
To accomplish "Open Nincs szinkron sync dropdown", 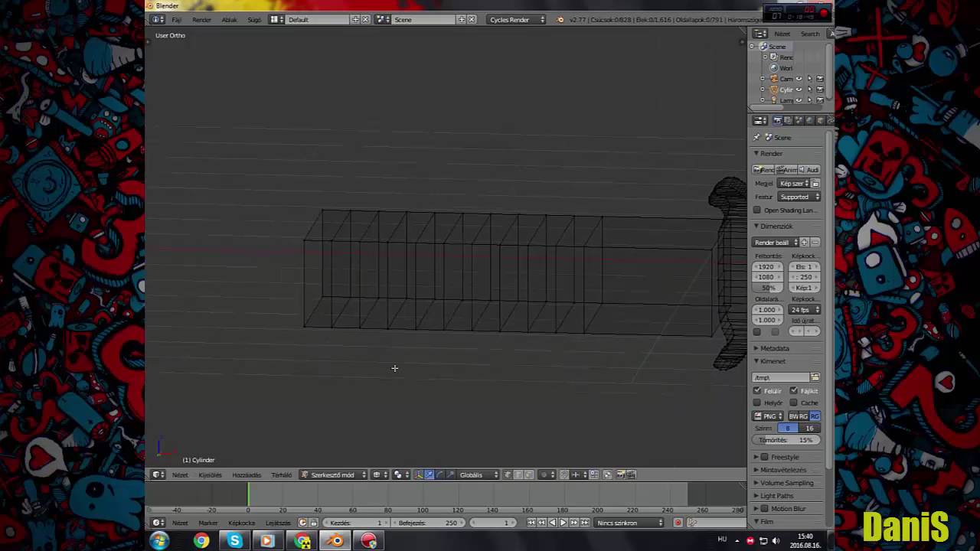I will (x=630, y=523).
